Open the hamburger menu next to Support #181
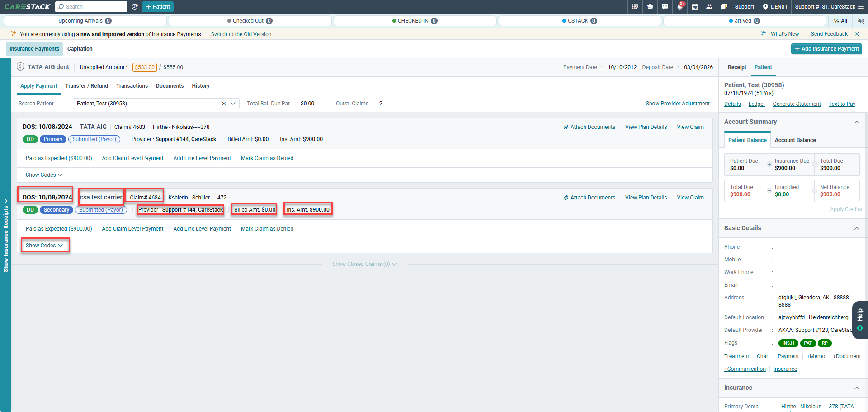868x412 pixels. (860, 7)
